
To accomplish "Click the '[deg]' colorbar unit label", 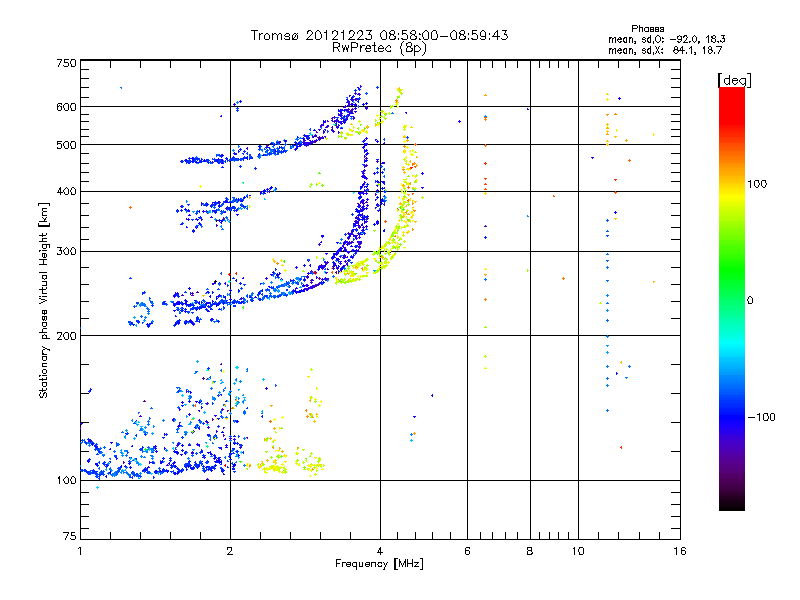I will (734, 80).
